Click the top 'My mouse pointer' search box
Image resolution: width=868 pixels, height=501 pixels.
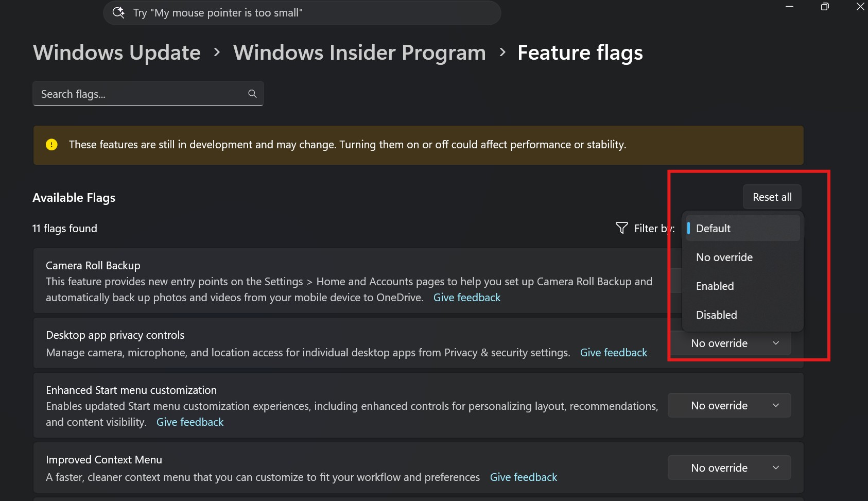coord(302,12)
